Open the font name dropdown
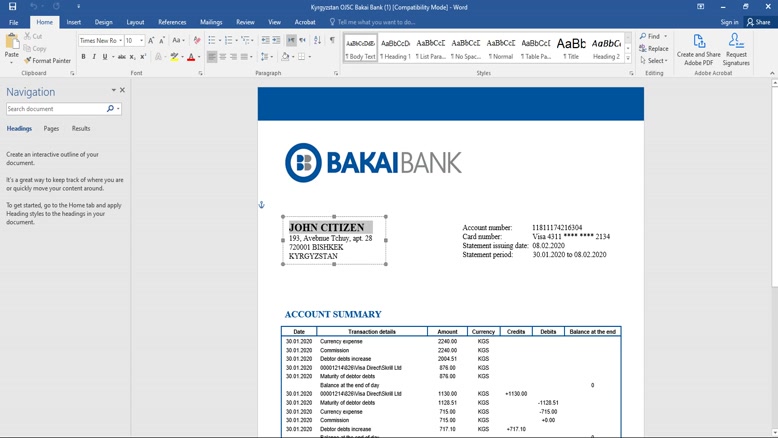Image resolution: width=778 pixels, height=438 pixels. pyautogui.click(x=119, y=41)
